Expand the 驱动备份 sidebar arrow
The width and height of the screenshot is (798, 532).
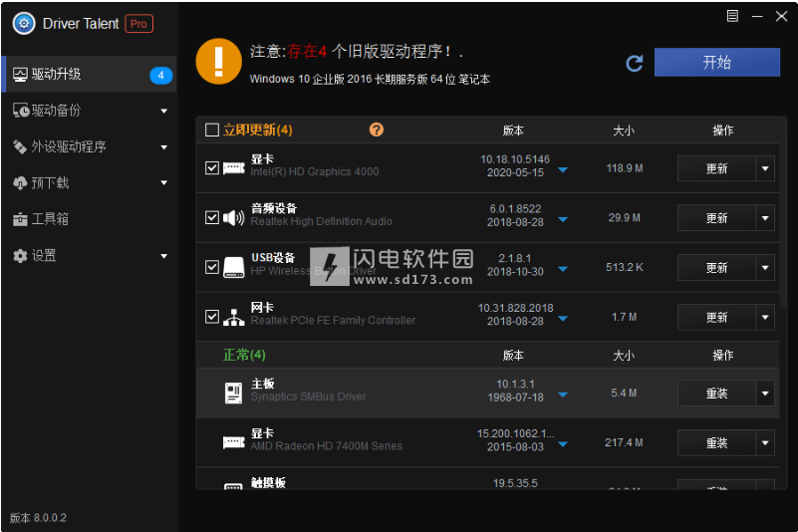click(x=163, y=111)
